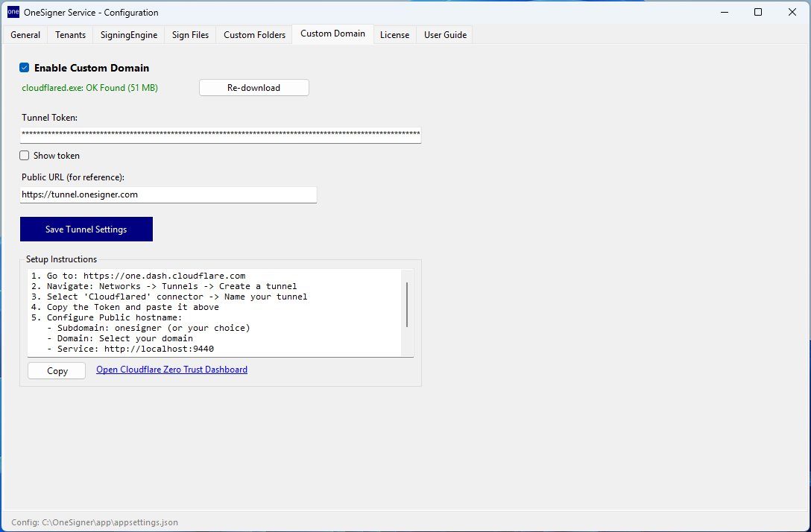Click the line 'Select 'Cloudflared' connector'

coord(169,297)
